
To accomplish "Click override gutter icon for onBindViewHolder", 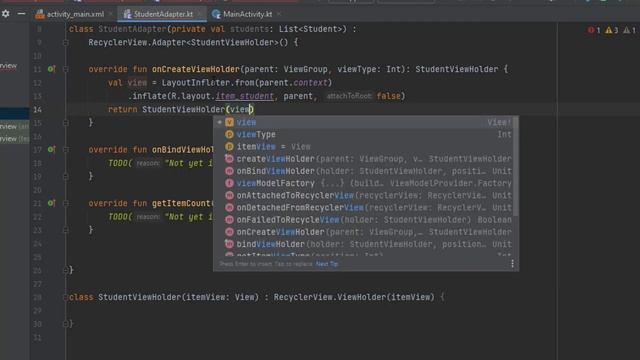I will 51,150.
